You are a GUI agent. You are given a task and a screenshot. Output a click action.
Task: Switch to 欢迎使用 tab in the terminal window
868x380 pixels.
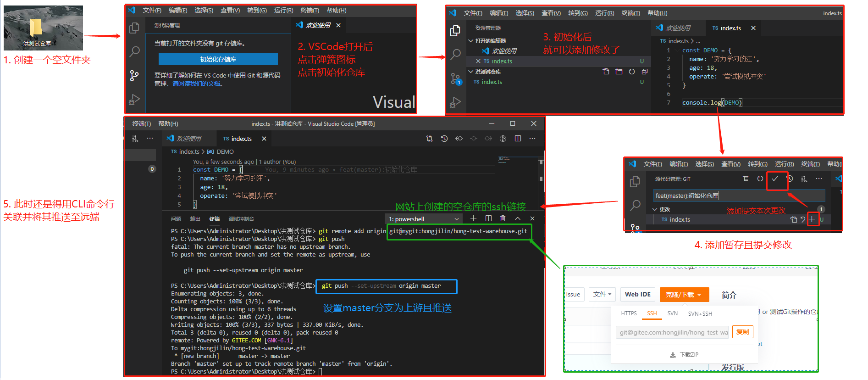point(189,139)
